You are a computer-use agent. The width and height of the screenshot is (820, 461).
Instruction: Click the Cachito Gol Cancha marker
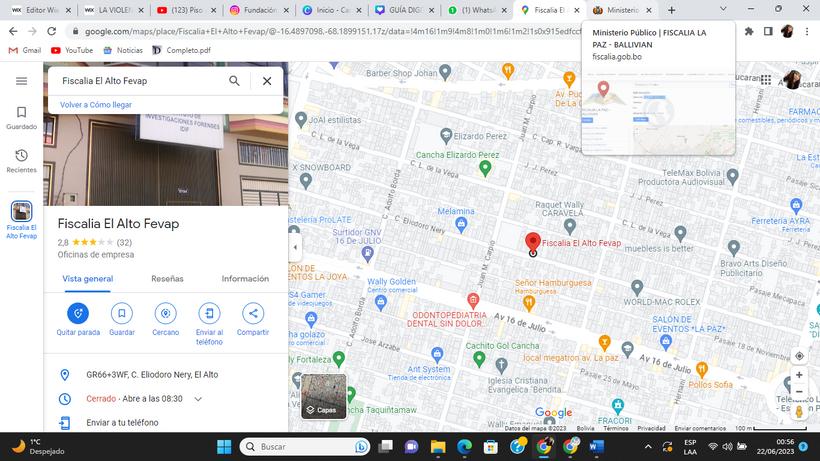click(x=479, y=359)
